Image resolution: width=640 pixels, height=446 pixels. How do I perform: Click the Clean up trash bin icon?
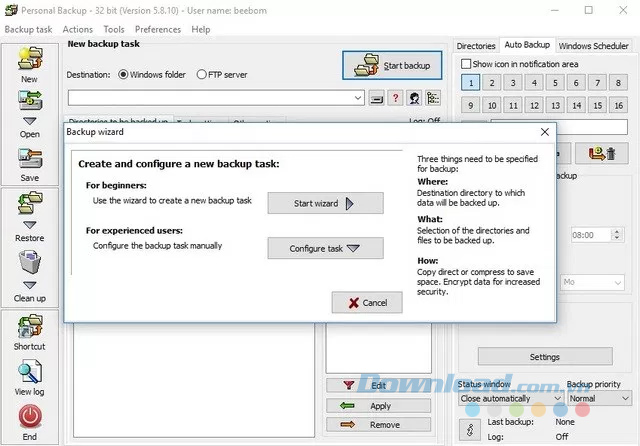click(30, 262)
